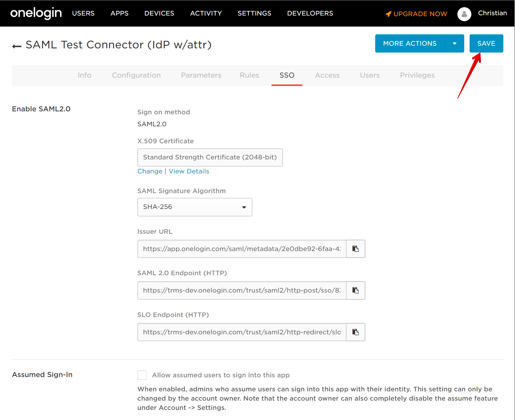The image size is (515, 420).
Task: Switch to the Users tab
Action: click(x=370, y=75)
